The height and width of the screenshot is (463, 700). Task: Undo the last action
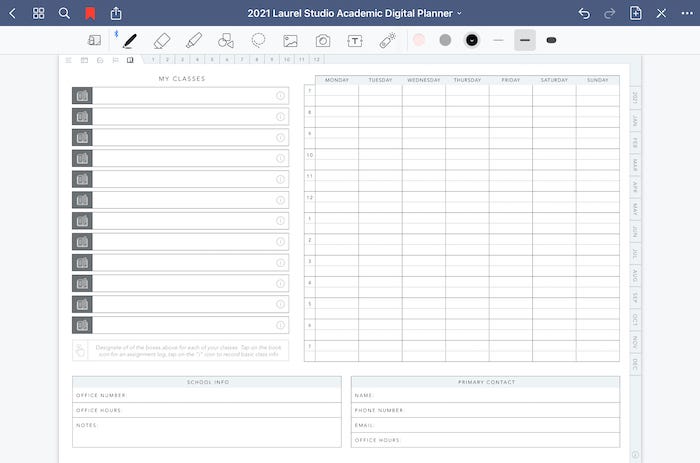[x=583, y=13]
